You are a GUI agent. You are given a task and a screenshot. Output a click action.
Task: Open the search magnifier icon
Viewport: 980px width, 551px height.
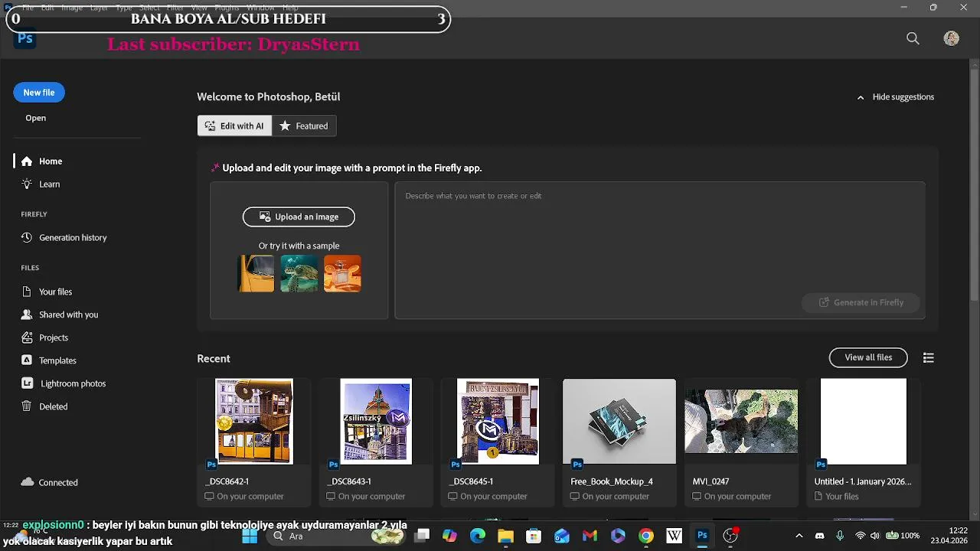tap(913, 38)
